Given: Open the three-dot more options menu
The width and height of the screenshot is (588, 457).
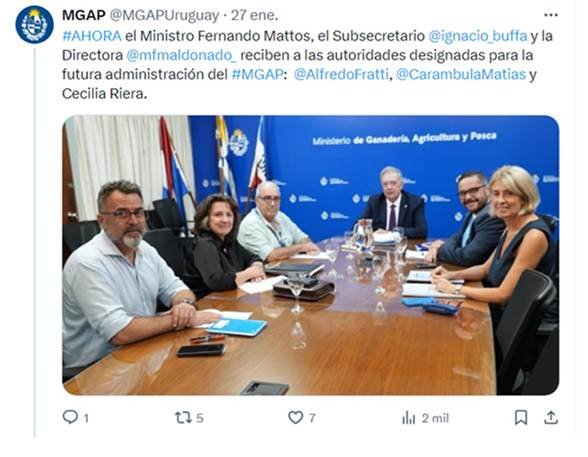Looking at the screenshot, I should click(550, 15).
